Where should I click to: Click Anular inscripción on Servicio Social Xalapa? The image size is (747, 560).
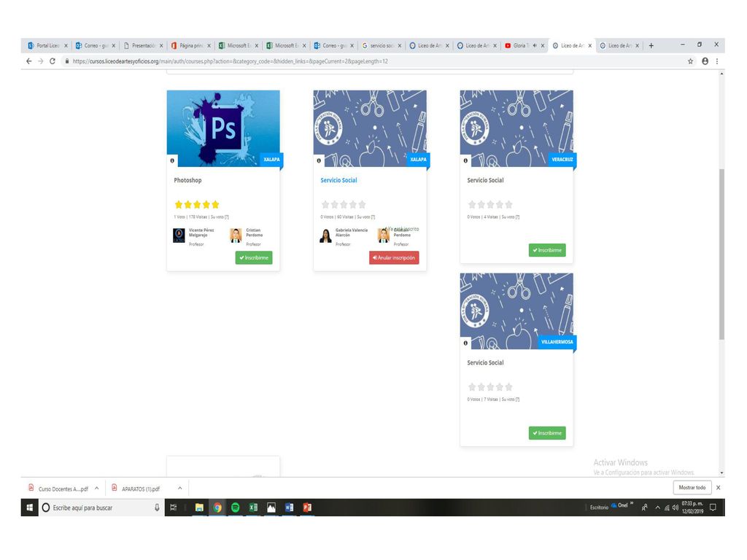[394, 257]
